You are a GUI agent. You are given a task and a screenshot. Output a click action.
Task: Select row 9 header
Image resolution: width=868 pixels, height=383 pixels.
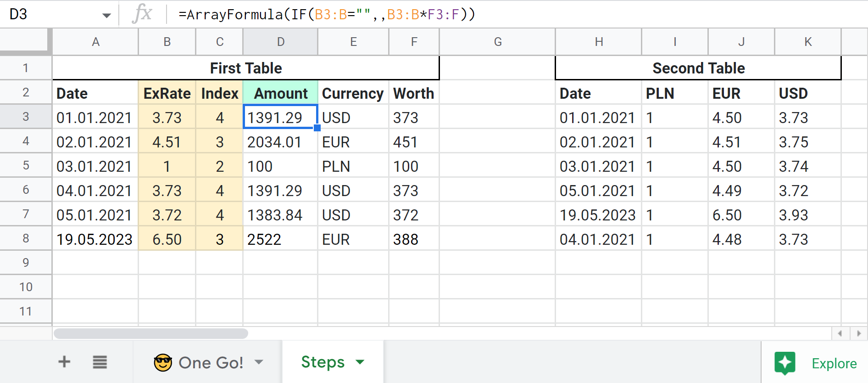click(x=26, y=263)
